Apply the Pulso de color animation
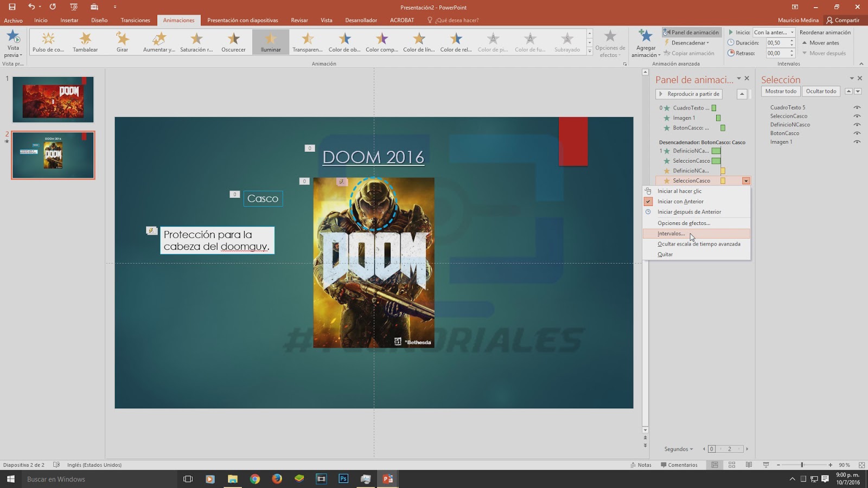Viewport: 868px width, 488px height. [48, 41]
